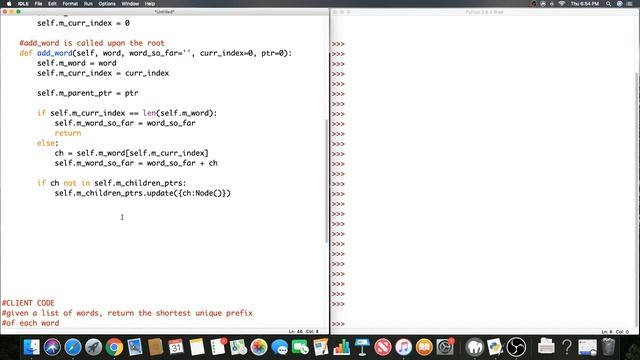
Task: Click the 'else:' line in editor
Action: coord(48,143)
